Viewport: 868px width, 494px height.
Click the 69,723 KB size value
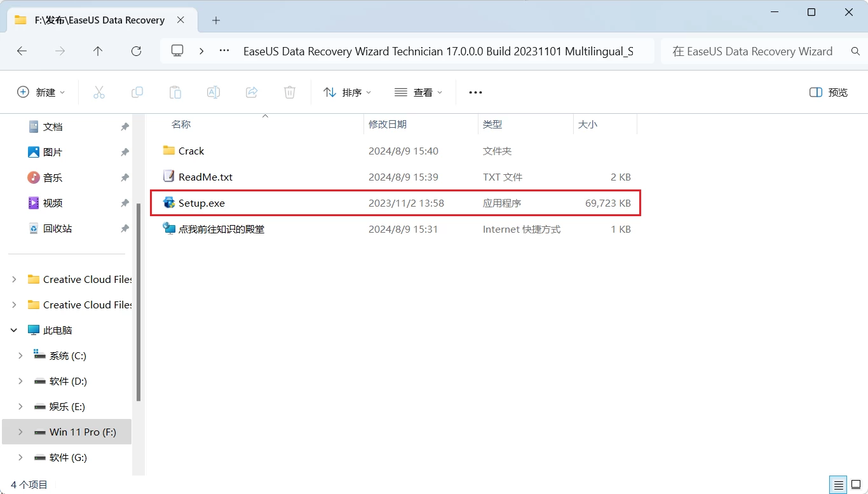(x=608, y=203)
